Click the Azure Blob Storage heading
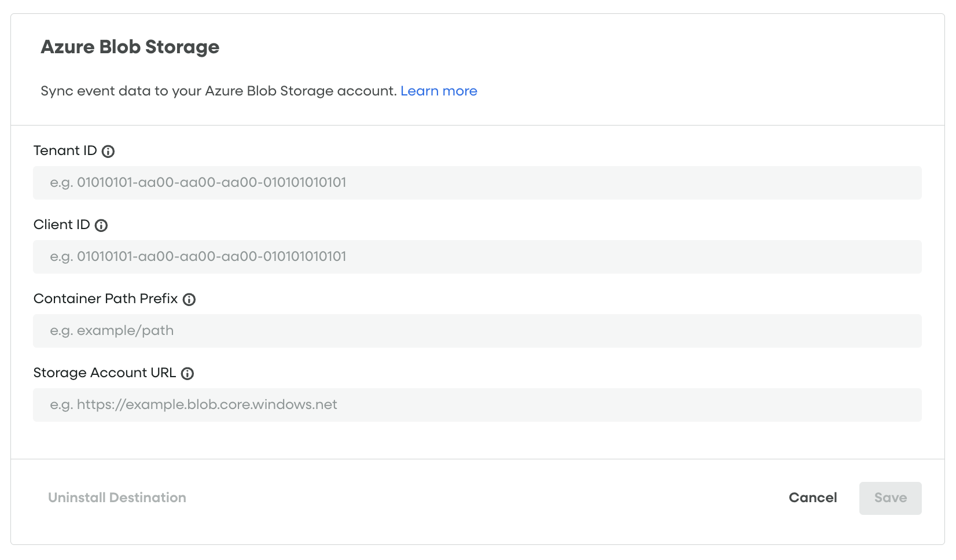 [x=130, y=47]
